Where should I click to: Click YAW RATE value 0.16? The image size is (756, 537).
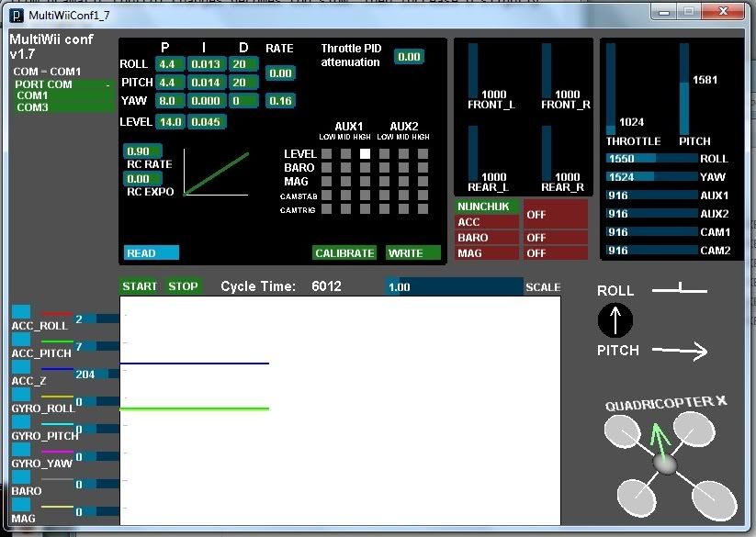click(280, 101)
